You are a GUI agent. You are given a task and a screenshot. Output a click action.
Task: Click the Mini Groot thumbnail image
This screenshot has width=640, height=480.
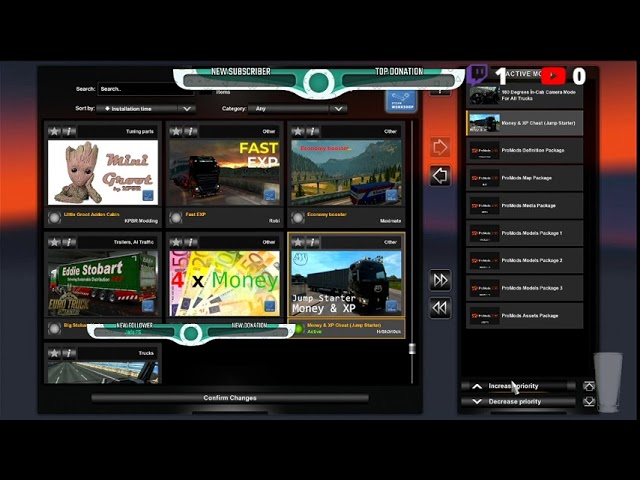(x=103, y=172)
